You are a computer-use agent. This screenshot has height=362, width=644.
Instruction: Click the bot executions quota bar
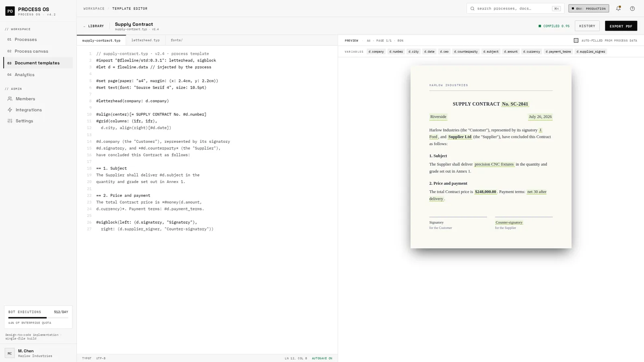(x=38, y=318)
